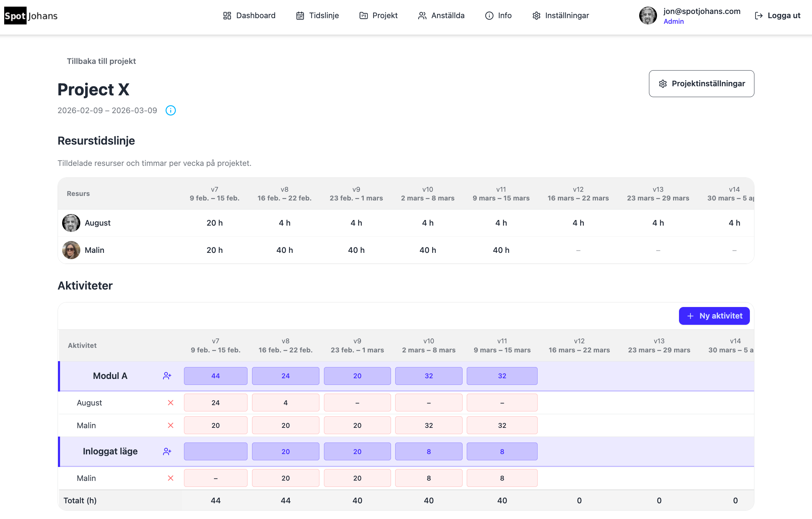Edit August's v7 hours in Modul A
This screenshot has height=519, width=812.
[x=215, y=403]
